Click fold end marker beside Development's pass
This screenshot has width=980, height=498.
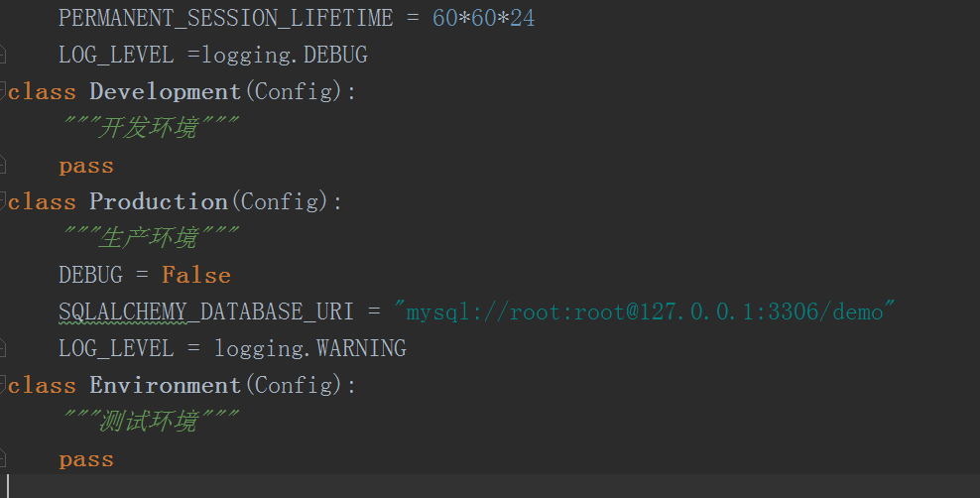[3, 165]
